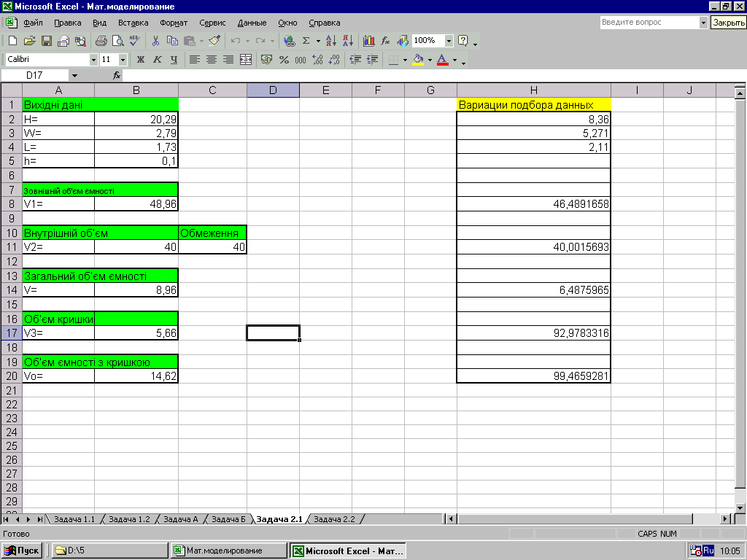Click the Закрыть button
The image size is (747, 560).
tap(729, 23)
